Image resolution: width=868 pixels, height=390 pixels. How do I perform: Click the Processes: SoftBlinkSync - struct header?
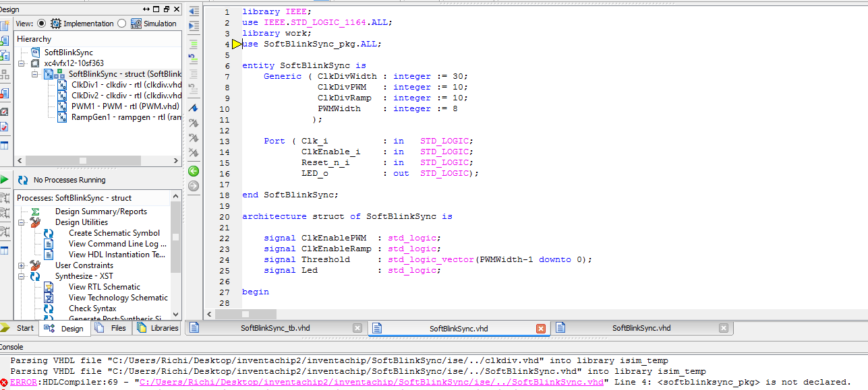pyautogui.click(x=74, y=198)
